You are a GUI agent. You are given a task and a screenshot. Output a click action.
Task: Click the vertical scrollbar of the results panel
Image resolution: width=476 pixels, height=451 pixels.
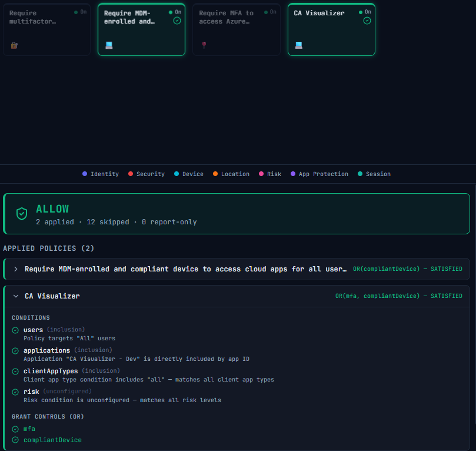475,304
